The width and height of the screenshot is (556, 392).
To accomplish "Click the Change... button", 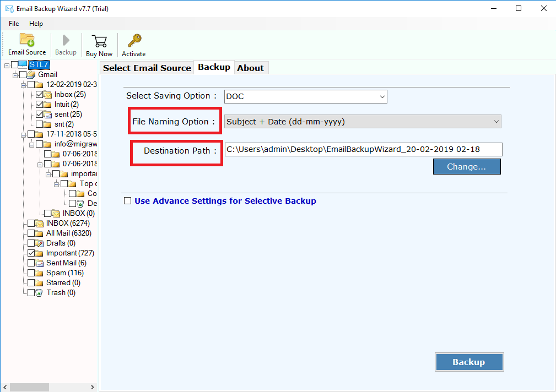I will (467, 167).
